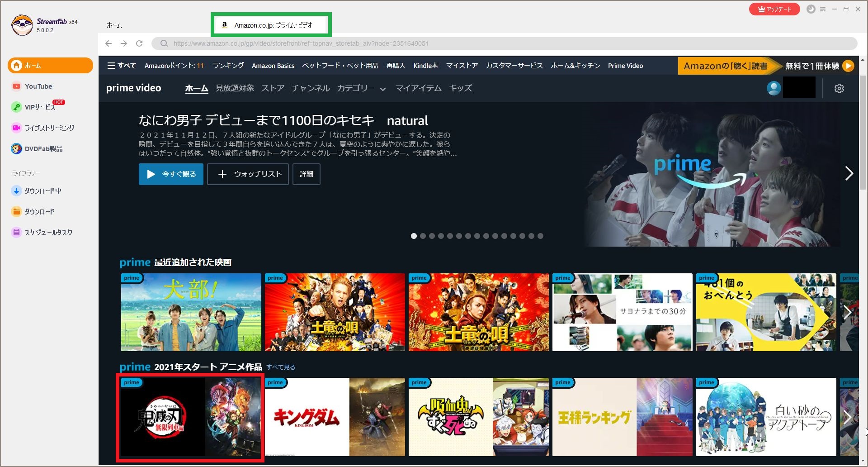Screen dimensions: 868x467
Task: Open ランキング in the Amazon nav
Action: (x=228, y=66)
